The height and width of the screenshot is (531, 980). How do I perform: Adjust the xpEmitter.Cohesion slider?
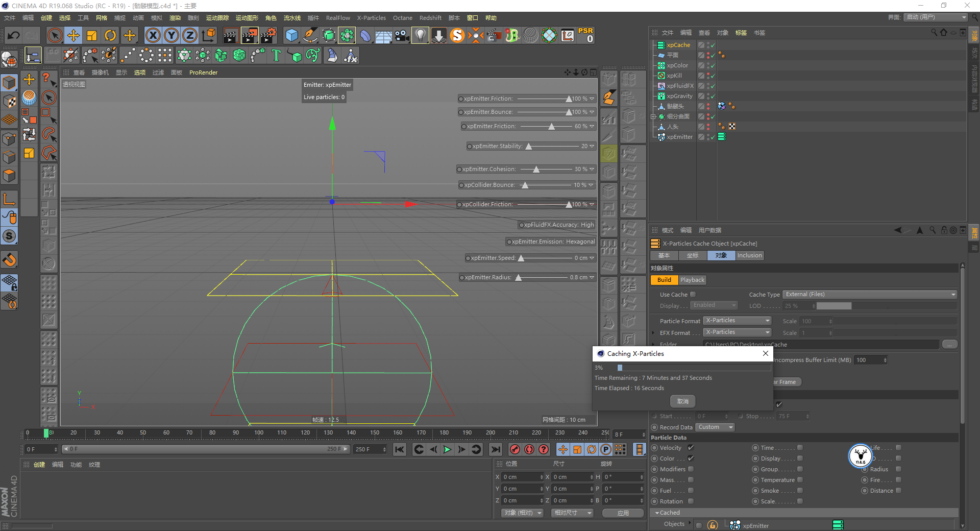coord(536,170)
